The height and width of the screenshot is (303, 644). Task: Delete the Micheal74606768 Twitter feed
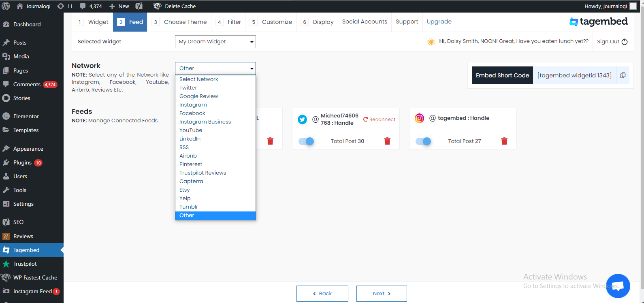[x=387, y=141]
